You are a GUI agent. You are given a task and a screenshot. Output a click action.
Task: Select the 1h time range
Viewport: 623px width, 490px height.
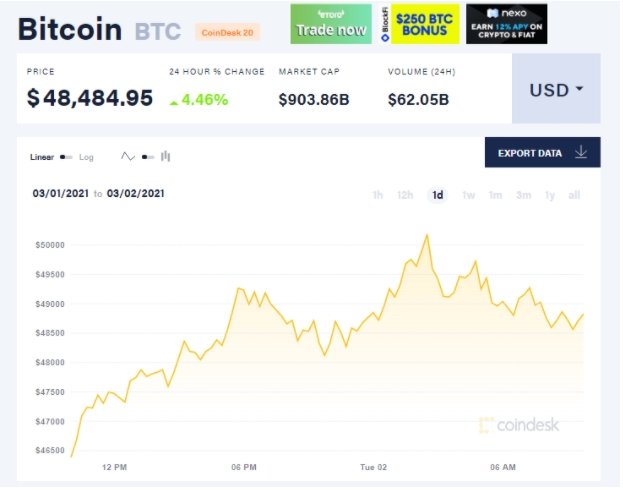click(378, 195)
